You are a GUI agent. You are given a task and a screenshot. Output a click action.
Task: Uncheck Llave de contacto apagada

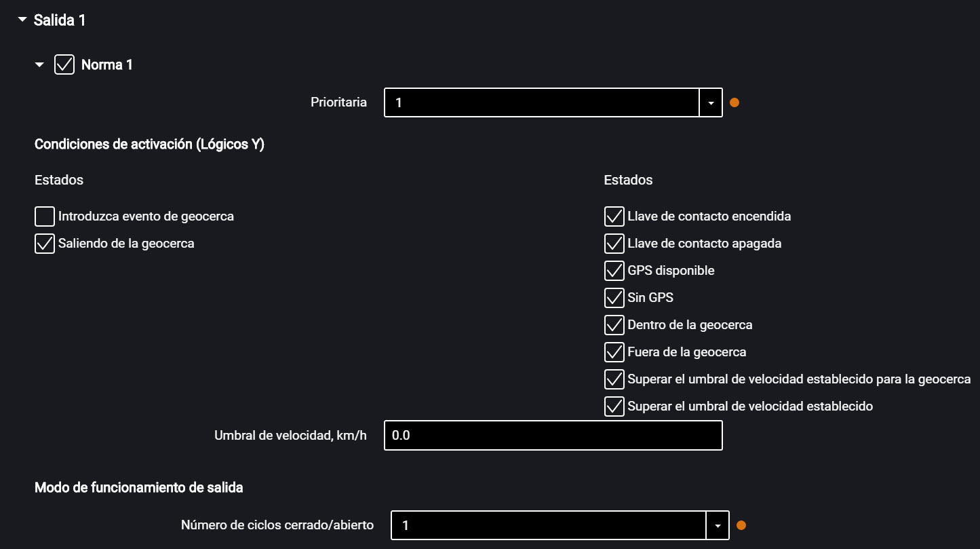coord(614,243)
